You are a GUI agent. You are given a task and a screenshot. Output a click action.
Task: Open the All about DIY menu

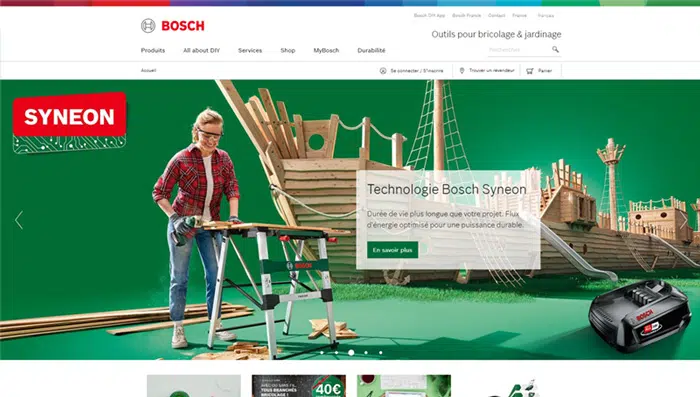pyautogui.click(x=201, y=50)
